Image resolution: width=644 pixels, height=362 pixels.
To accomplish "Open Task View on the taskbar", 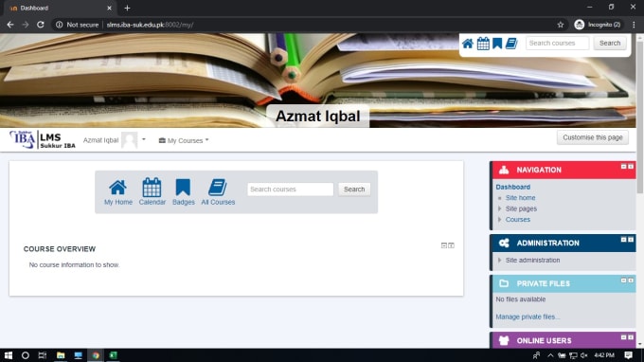I will (43, 355).
